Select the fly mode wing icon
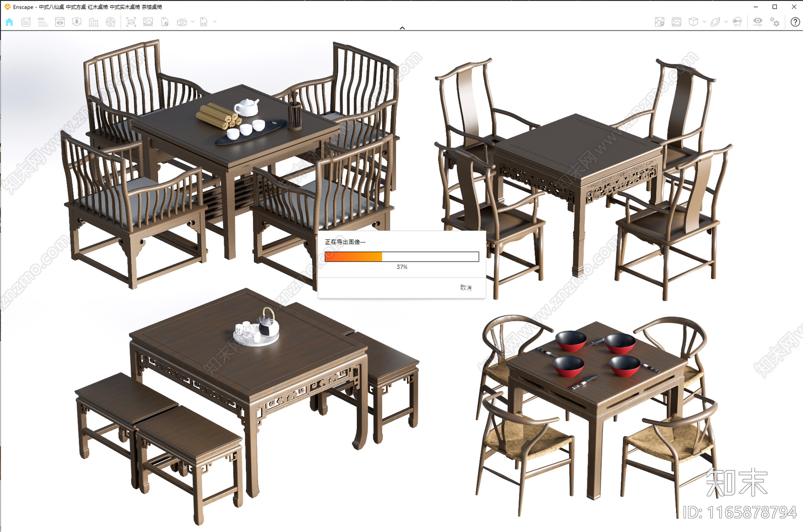Viewport: 803px width, 532px height. [x=715, y=22]
